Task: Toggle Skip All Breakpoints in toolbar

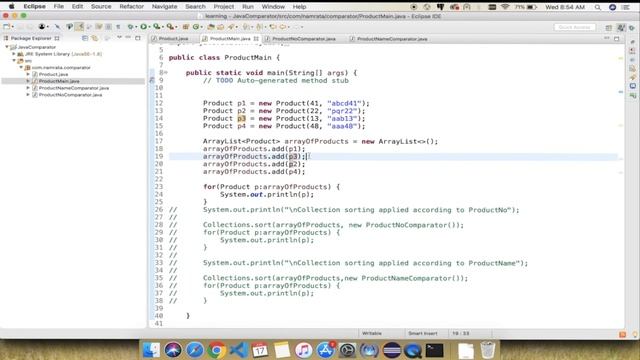Action: (58, 27)
